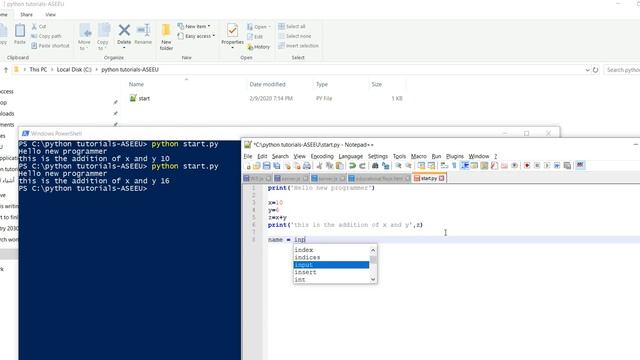
Task: Click the Paste button in Explorer Clipboard group
Action: pyautogui.click(x=20, y=34)
